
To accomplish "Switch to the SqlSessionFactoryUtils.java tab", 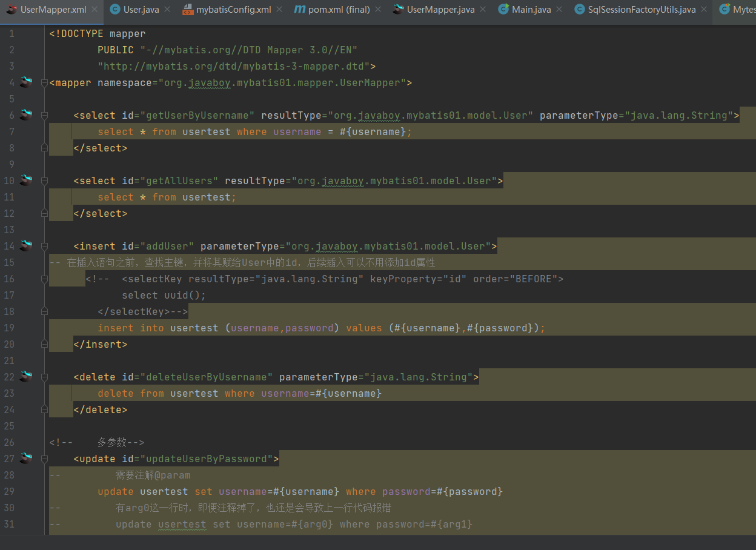I will (642, 10).
